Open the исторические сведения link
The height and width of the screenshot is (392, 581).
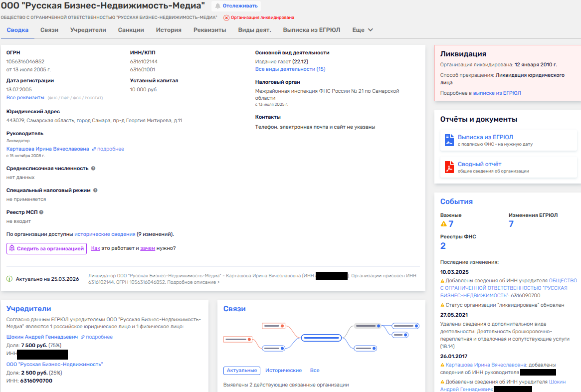pyautogui.click(x=105, y=234)
